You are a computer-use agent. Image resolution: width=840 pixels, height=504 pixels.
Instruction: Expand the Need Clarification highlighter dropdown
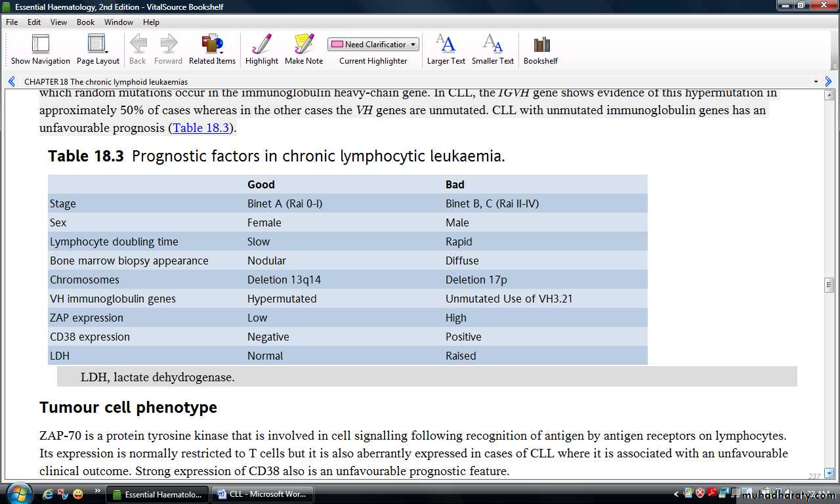click(x=413, y=45)
